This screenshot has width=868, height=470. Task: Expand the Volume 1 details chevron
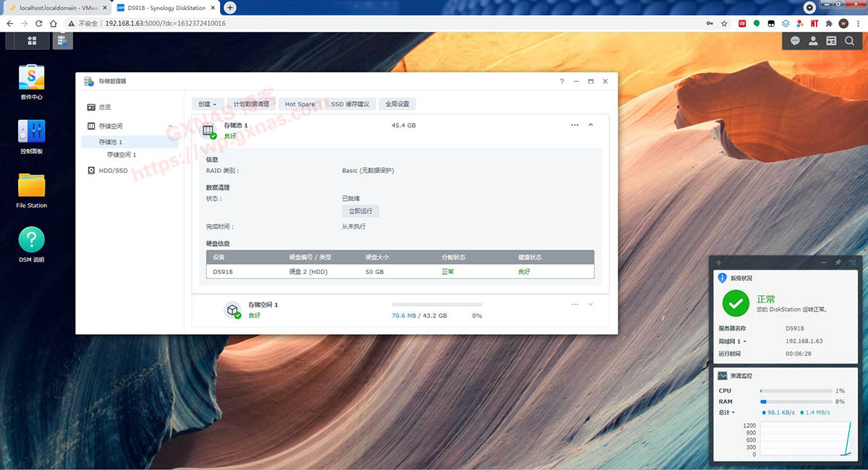tap(591, 304)
